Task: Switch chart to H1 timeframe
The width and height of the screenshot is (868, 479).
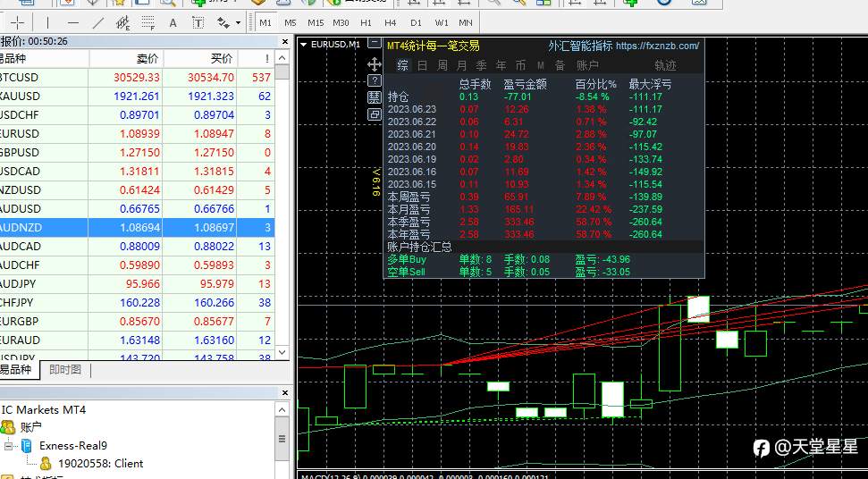Action: click(x=366, y=22)
